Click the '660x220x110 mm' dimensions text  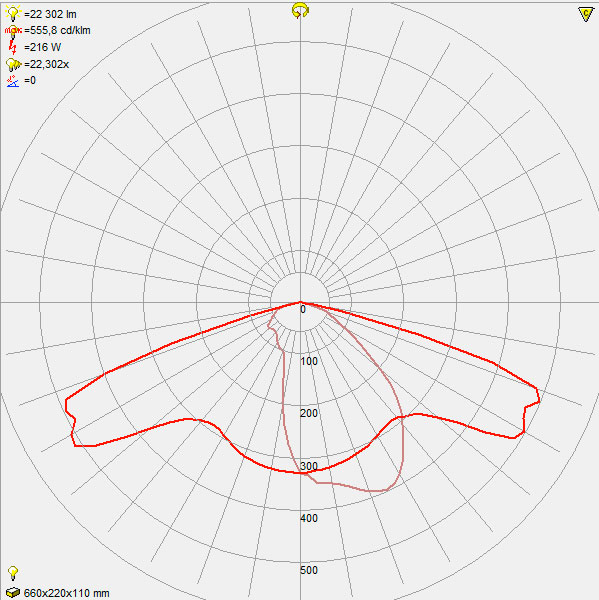click(67, 593)
